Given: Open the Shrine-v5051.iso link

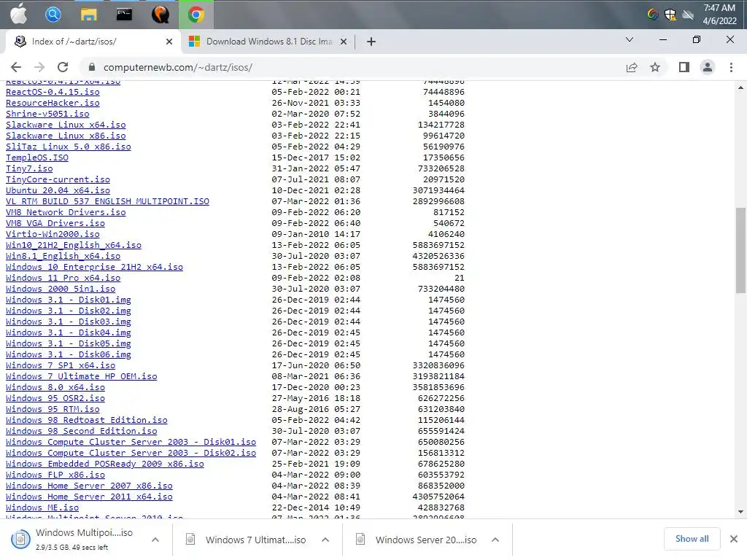Looking at the screenshot, I should 47,114.
